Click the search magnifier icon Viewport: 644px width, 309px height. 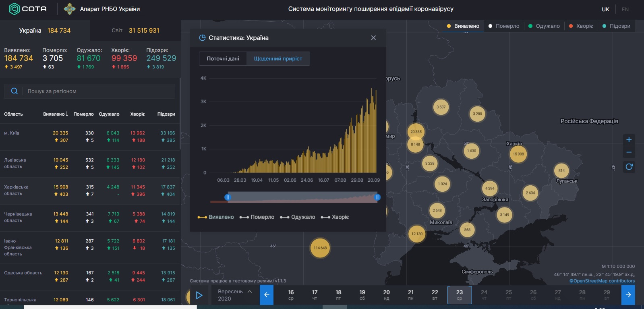click(x=14, y=91)
